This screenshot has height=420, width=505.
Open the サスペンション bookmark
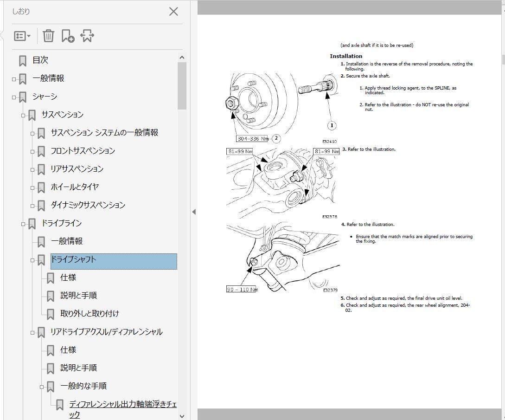pyautogui.click(x=63, y=114)
